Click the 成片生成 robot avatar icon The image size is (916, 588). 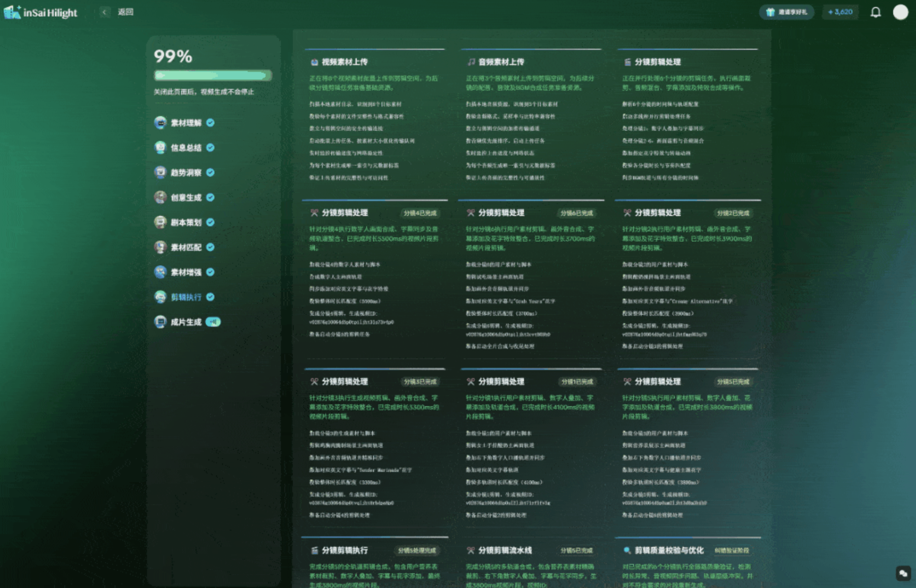(160, 322)
